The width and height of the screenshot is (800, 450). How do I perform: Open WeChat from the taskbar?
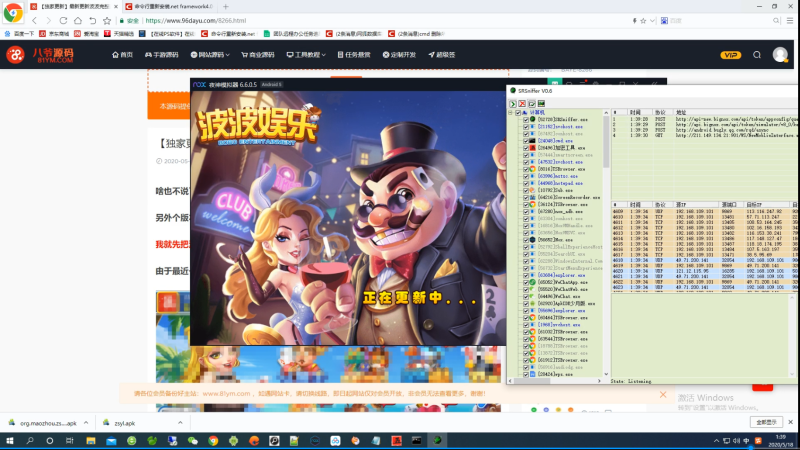(x=192, y=441)
